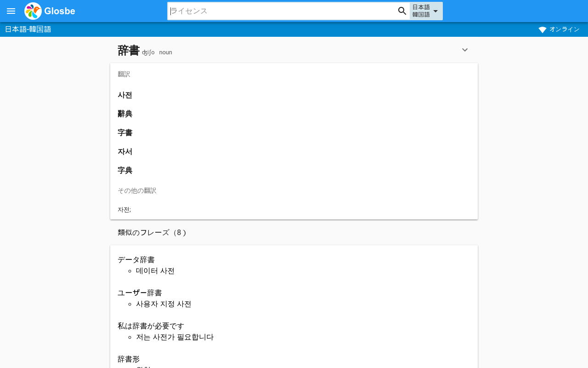Open the phrase 私は辞書が必要です
This screenshot has width=588, height=368.
pos(151,326)
